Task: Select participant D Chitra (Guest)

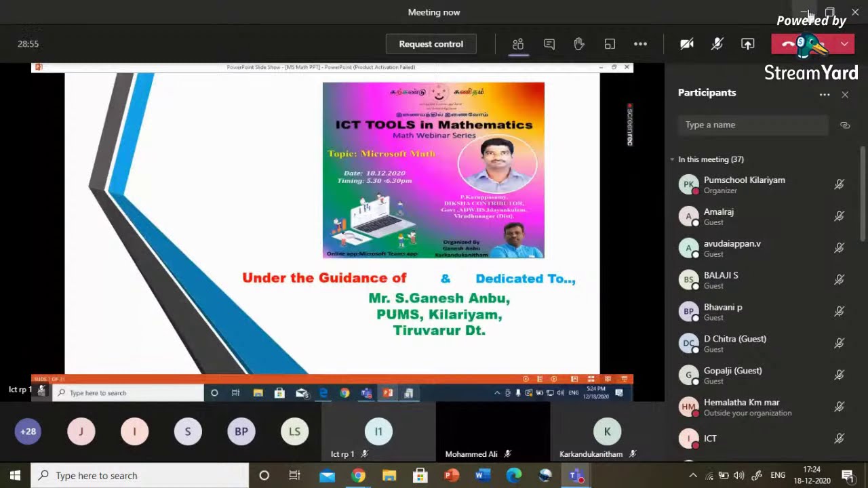Action: pyautogui.click(x=735, y=344)
